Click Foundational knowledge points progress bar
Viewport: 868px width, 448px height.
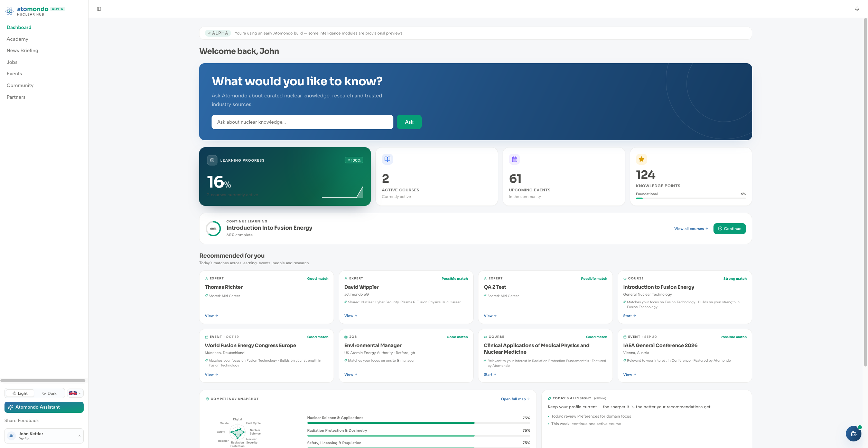tap(691, 198)
